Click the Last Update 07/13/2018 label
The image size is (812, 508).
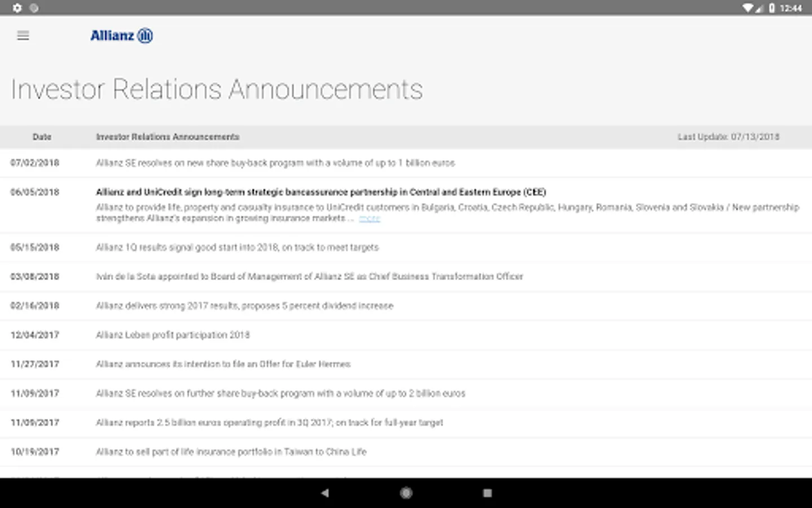pos(729,137)
